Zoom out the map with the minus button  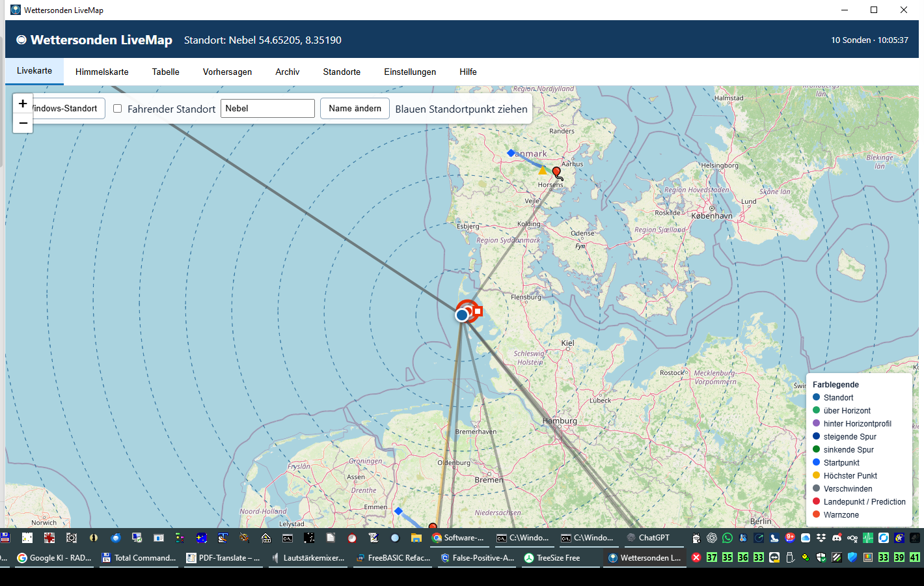23,123
